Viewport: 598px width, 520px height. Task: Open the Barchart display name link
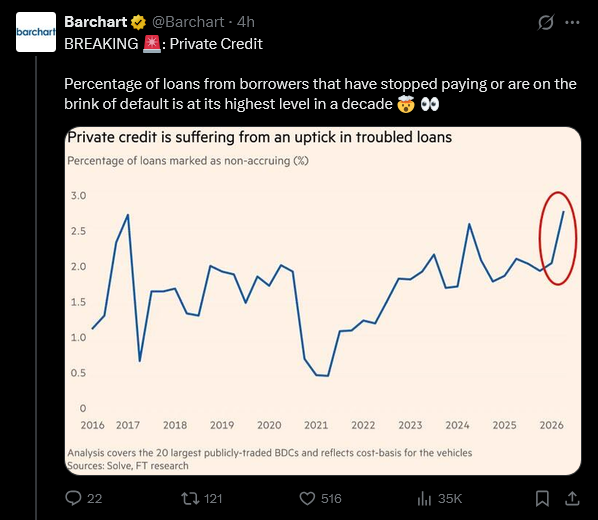point(95,22)
